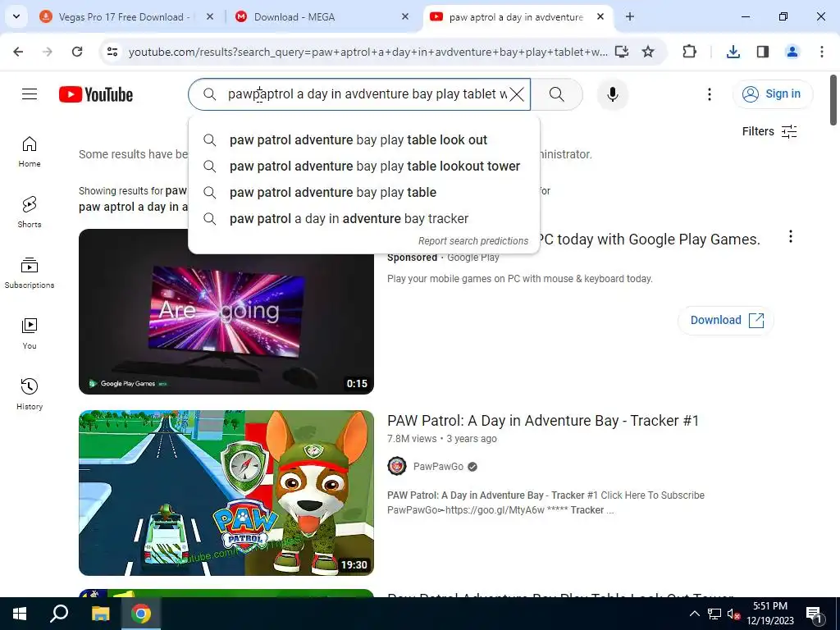
Task: Open the You section in sidebar
Action: [x=30, y=333]
